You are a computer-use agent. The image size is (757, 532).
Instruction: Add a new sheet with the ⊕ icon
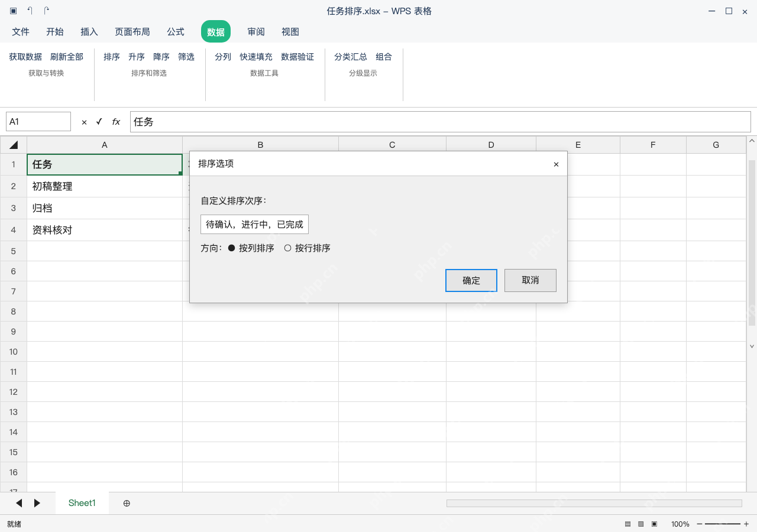tap(127, 503)
